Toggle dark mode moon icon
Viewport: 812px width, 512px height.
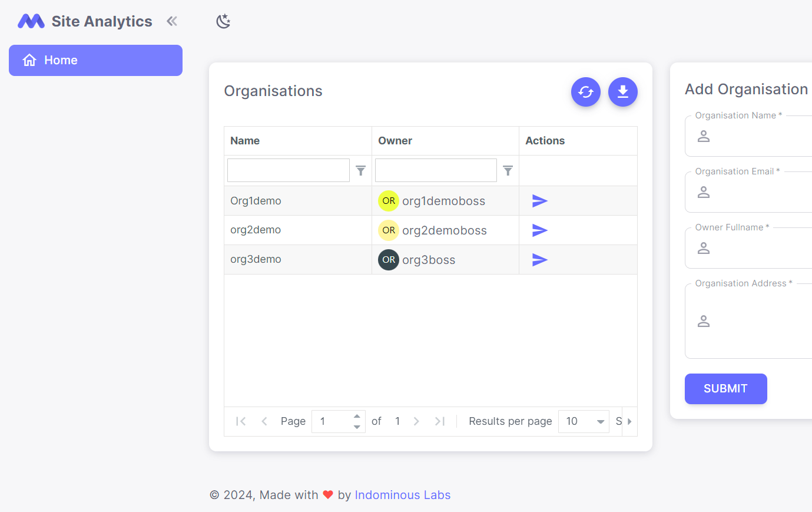click(x=223, y=22)
